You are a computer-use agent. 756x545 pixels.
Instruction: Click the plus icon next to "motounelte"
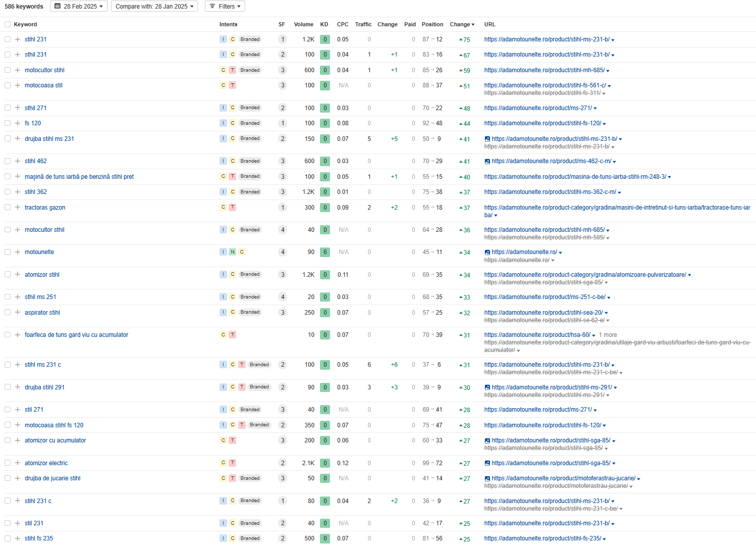pyautogui.click(x=18, y=252)
